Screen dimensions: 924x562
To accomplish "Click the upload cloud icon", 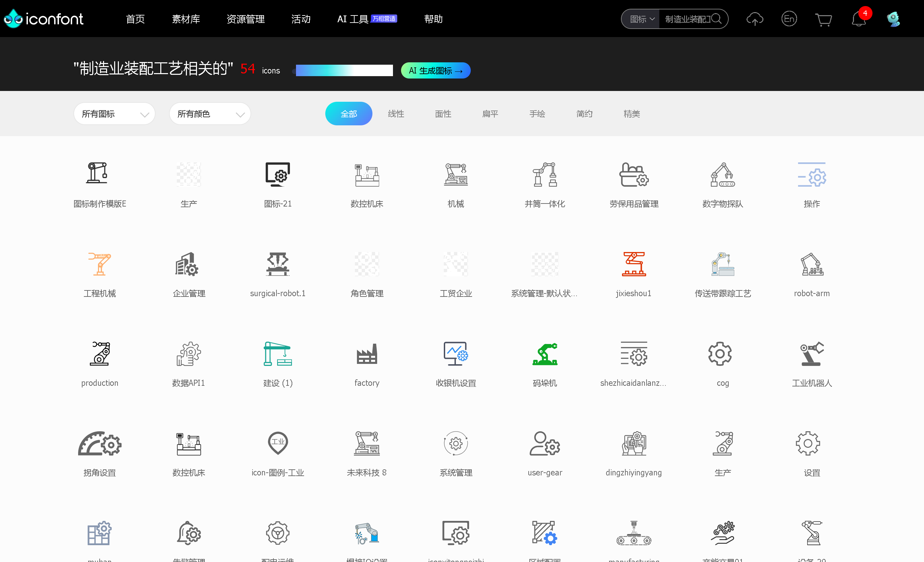I will click(x=755, y=19).
